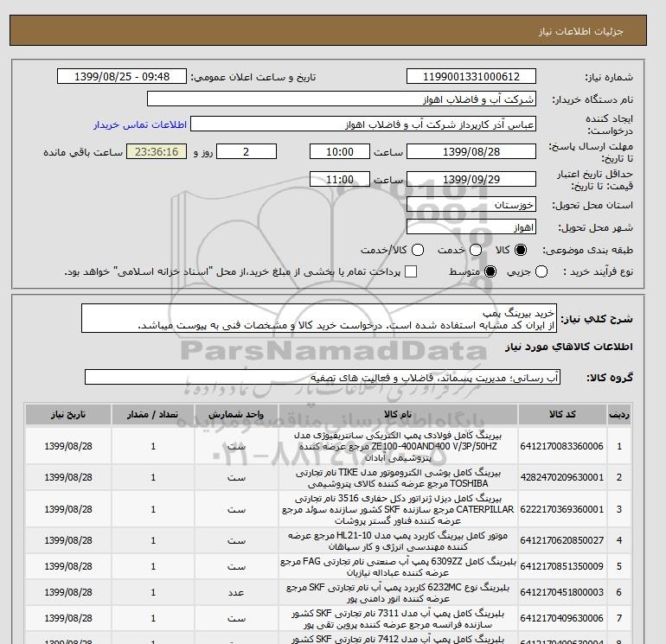Click the deadline time field 10:00
Viewport: 666px width, 644px height.
[340, 151]
